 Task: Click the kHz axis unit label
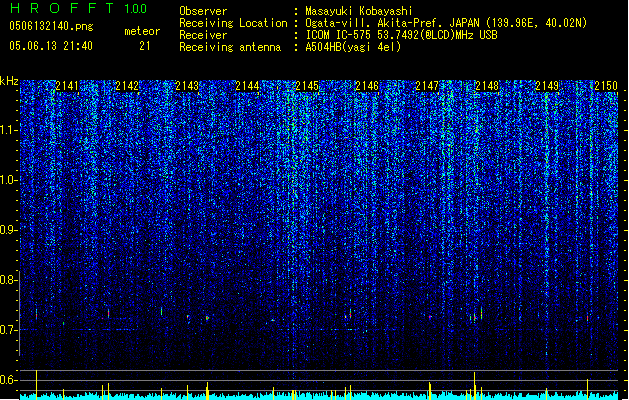coord(9,81)
